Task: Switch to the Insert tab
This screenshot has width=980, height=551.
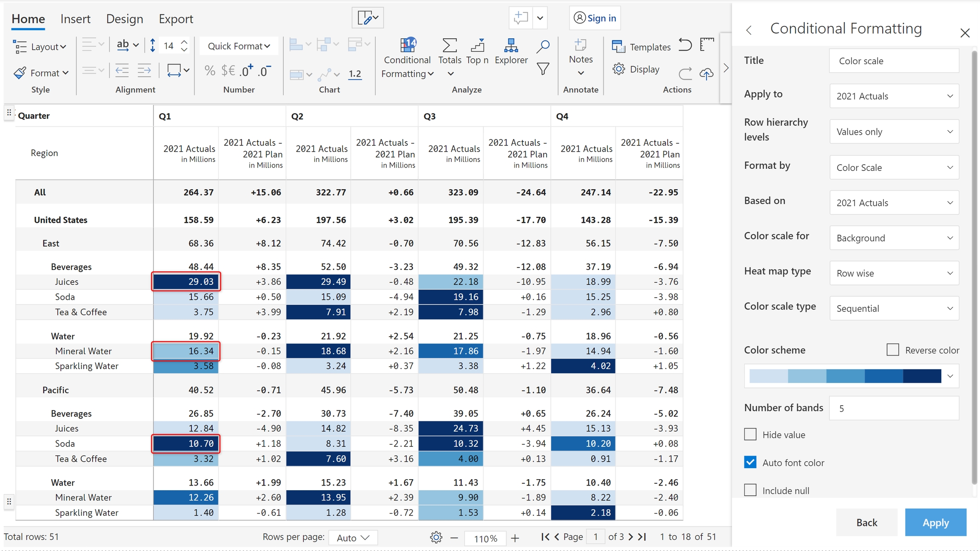Action: [75, 19]
